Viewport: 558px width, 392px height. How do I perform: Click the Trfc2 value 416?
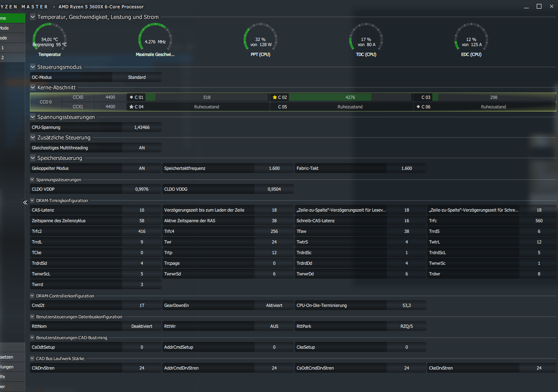point(142,231)
